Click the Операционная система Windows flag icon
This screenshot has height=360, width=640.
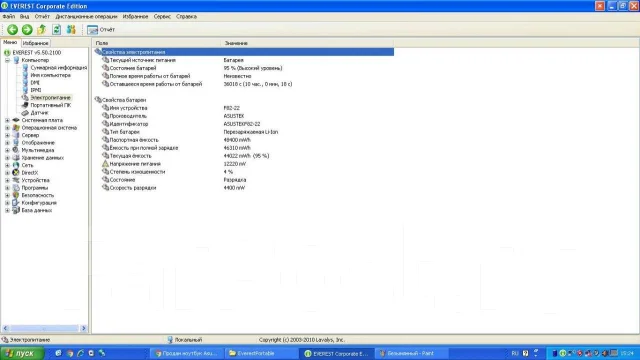[x=16, y=127]
